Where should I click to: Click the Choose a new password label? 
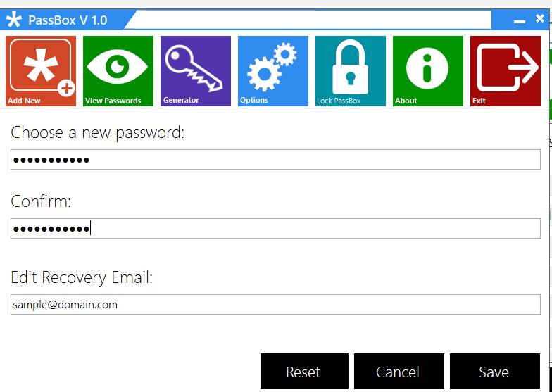click(98, 132)
